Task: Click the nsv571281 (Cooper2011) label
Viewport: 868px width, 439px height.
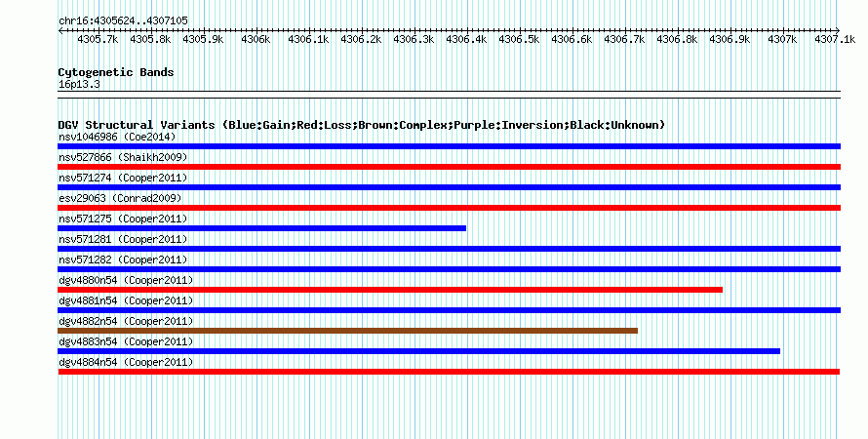Action: point(123,239)
